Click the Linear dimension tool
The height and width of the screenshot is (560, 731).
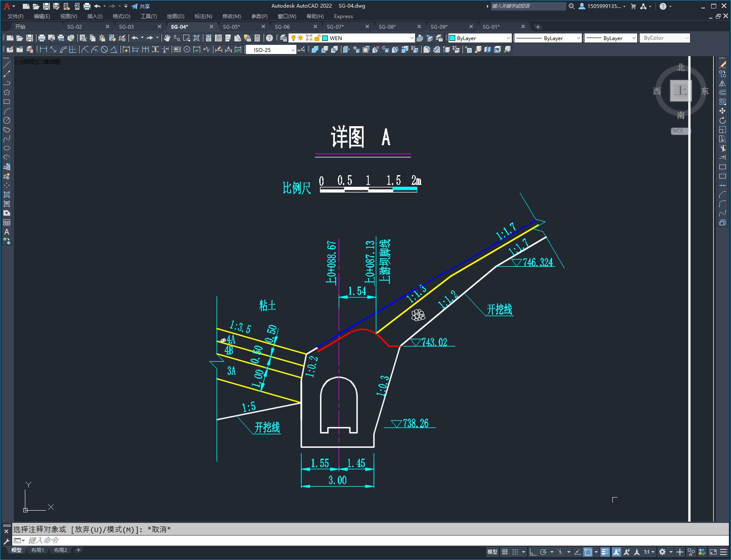[43, 50]
